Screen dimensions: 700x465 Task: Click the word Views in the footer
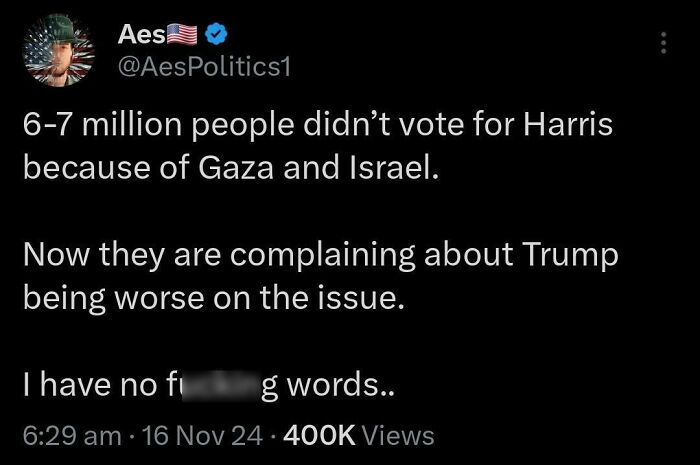(400, 436)
